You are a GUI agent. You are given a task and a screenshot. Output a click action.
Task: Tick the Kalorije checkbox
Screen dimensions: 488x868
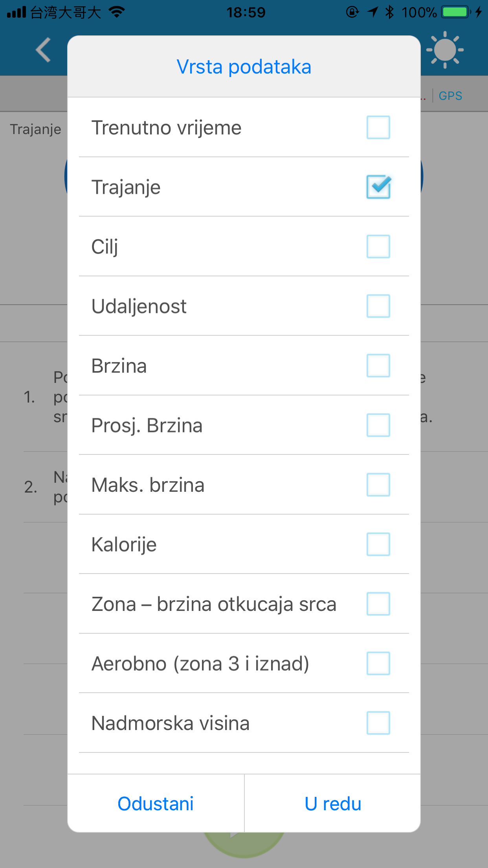[378, 544]
